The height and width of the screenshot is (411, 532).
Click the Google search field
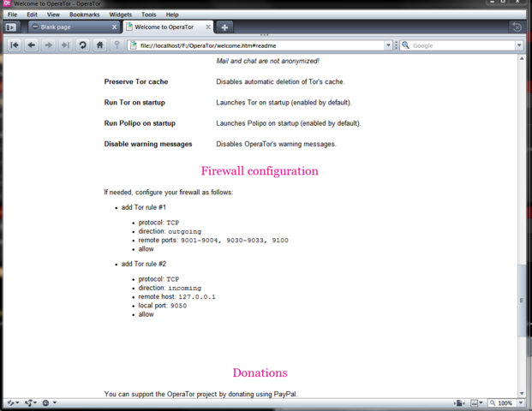(x=462, y=45)
